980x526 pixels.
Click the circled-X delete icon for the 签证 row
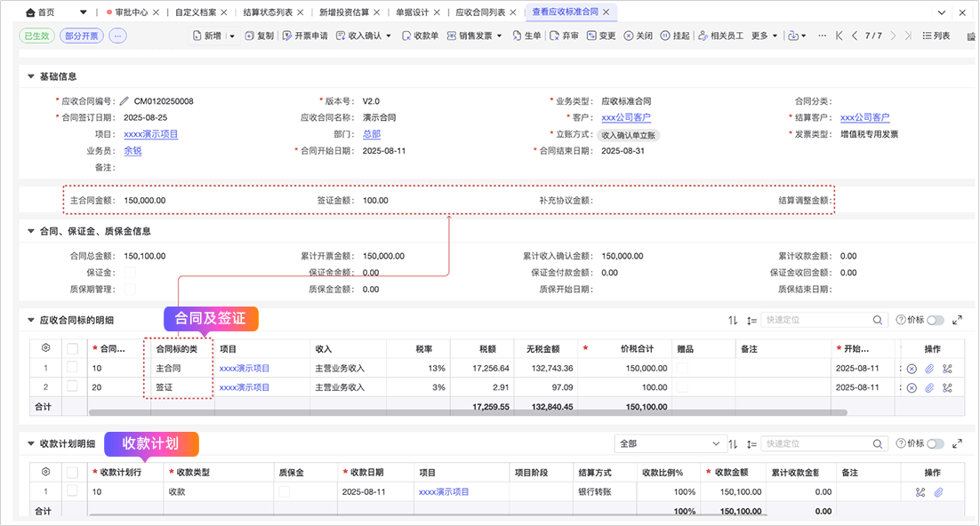(912, 387)
